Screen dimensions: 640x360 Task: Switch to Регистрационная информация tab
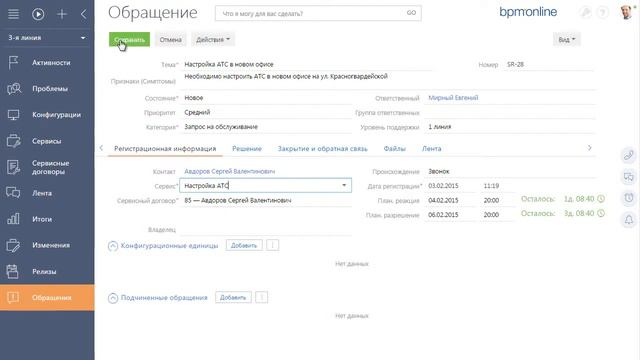pyautogui.click(x=165, y=149)
